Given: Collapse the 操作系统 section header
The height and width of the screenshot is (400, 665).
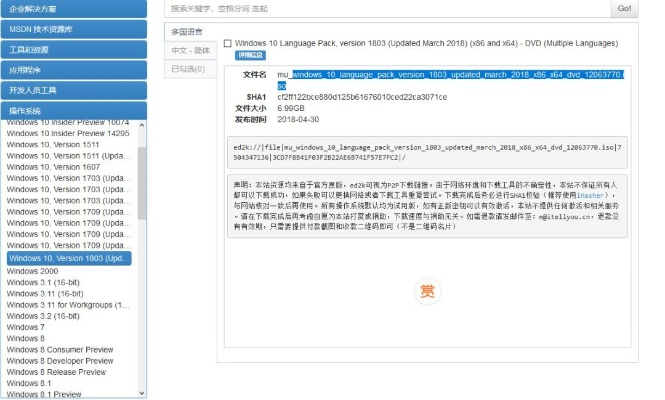Looking at the screenshot, I should 74,111.
